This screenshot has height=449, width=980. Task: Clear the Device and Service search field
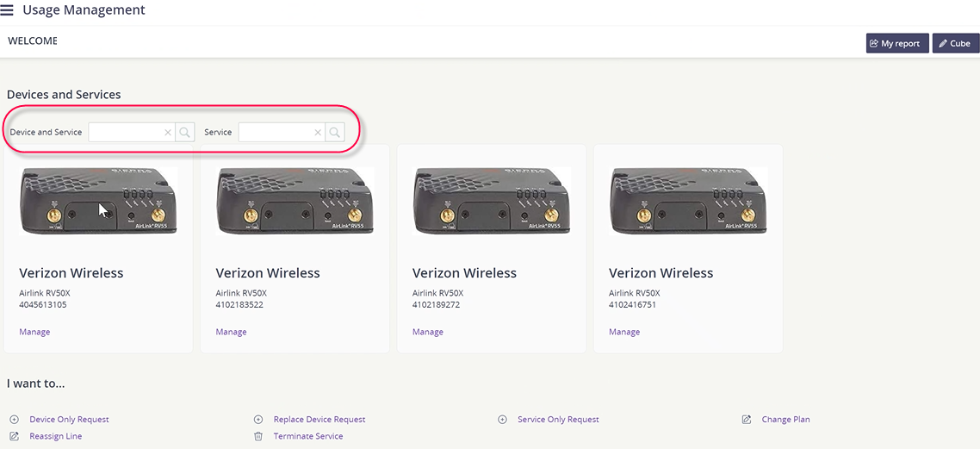[x=168, y=133]
